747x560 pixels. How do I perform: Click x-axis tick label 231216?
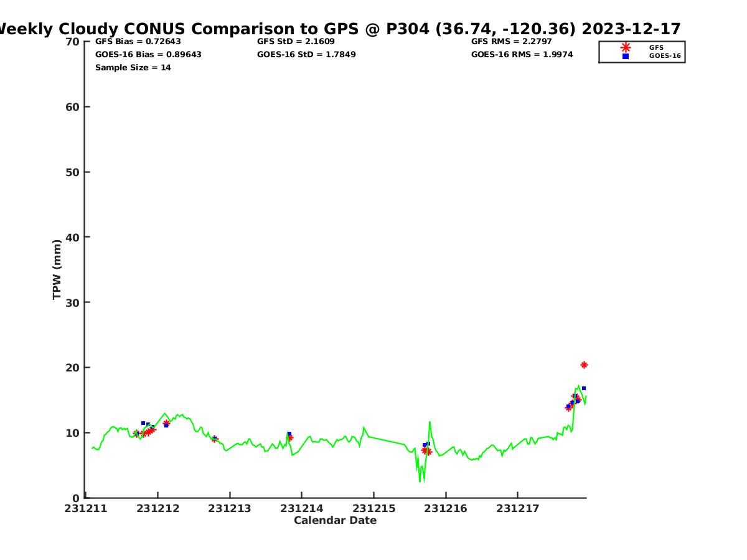(446, 508)
